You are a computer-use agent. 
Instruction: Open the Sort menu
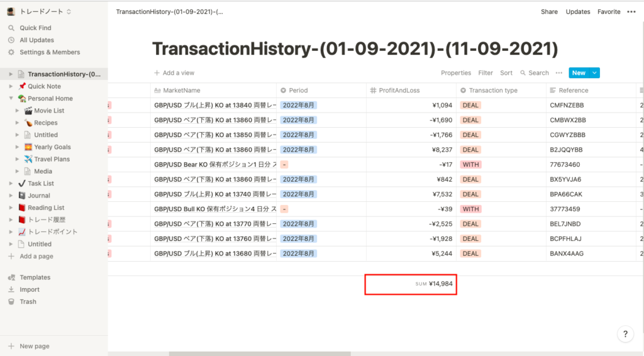[x=506, y=73]
